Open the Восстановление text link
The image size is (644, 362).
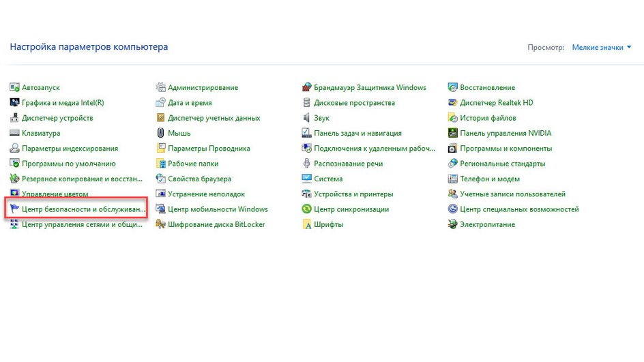pos(488,87)
